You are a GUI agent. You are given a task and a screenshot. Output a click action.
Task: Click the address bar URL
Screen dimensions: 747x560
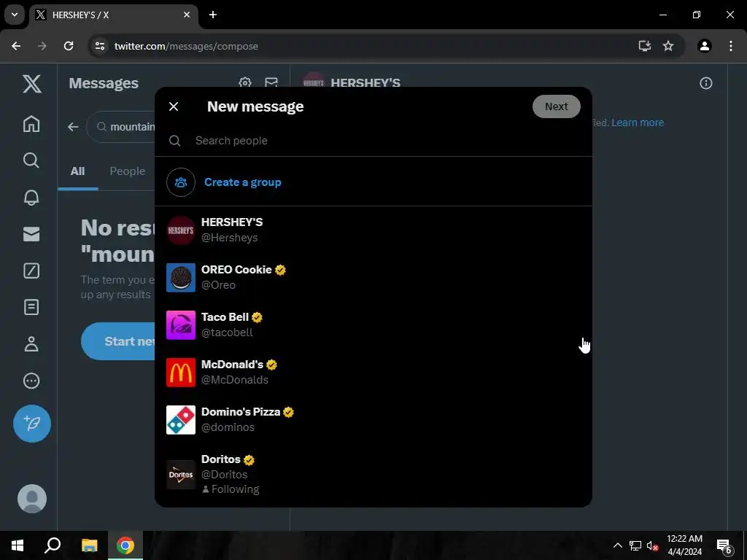click(186, 46)
